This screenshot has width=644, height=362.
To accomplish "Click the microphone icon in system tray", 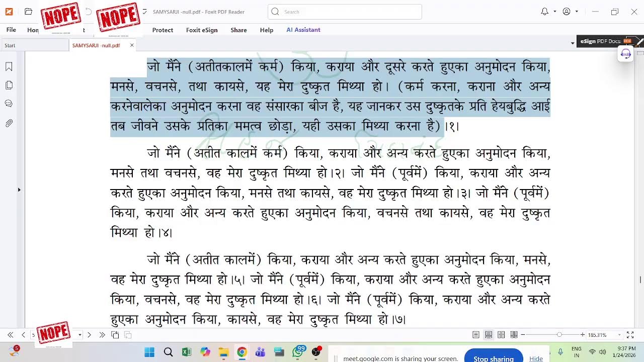I will [560, 352].
